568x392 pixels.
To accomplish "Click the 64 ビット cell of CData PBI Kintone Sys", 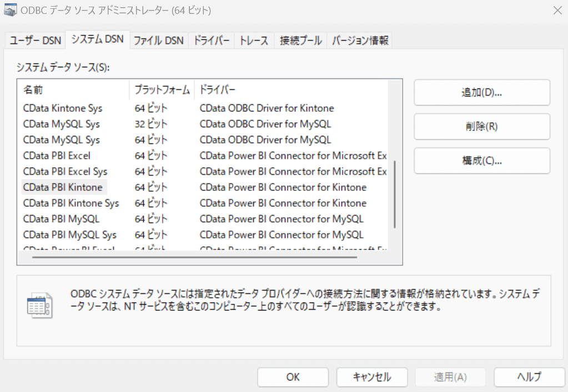I will (x=150, y=203).
